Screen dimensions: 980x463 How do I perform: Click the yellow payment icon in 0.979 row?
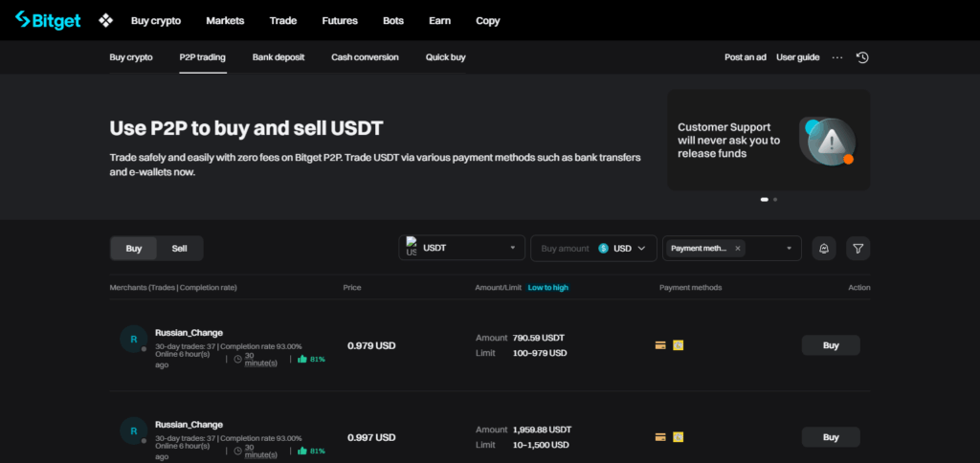679,345
